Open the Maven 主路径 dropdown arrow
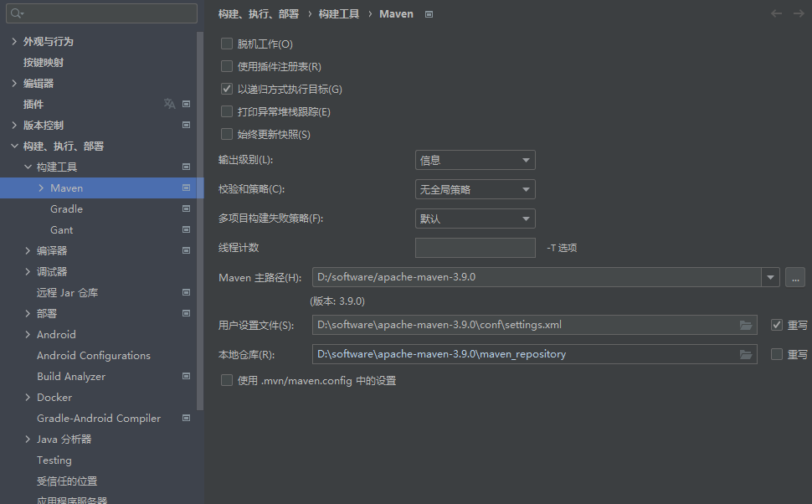The width and height of the screenshot is (812, 504). (771, 277)
